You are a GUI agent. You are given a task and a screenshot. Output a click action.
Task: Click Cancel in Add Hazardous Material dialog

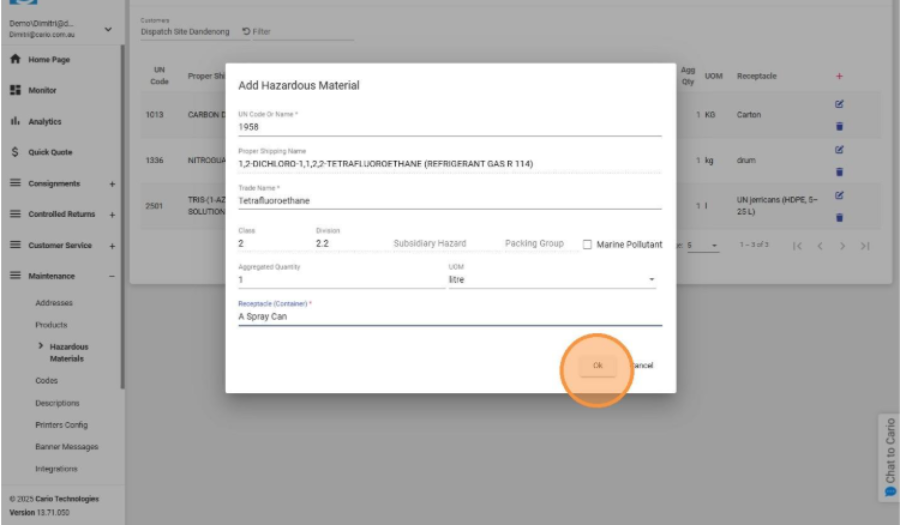tap(644, 366)
